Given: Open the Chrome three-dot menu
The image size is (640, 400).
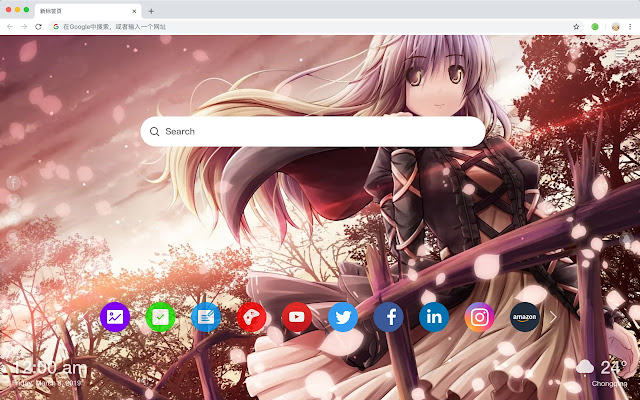Looking at the screenshot, I should coord(630,27).
